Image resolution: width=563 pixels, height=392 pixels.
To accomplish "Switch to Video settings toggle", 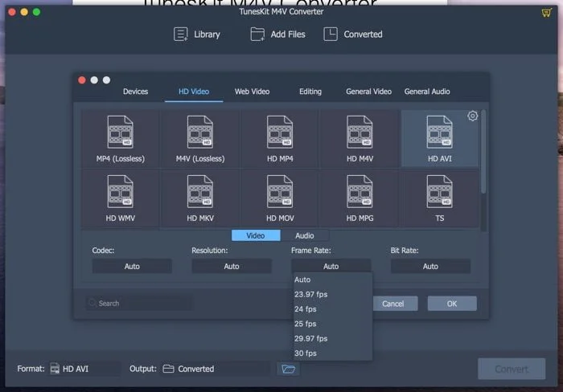I will point(256,235).
